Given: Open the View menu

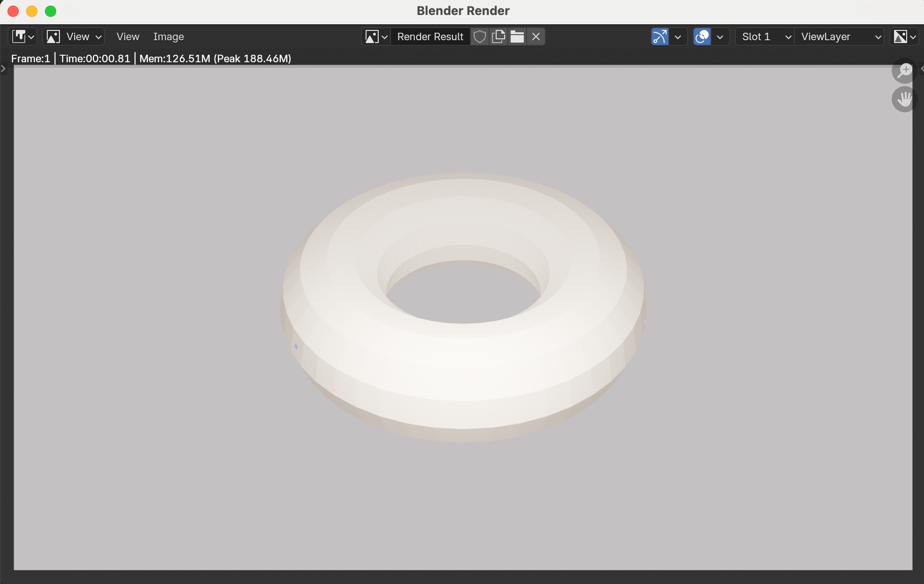Looking at the screenshot, I should (x=128, y=36).
